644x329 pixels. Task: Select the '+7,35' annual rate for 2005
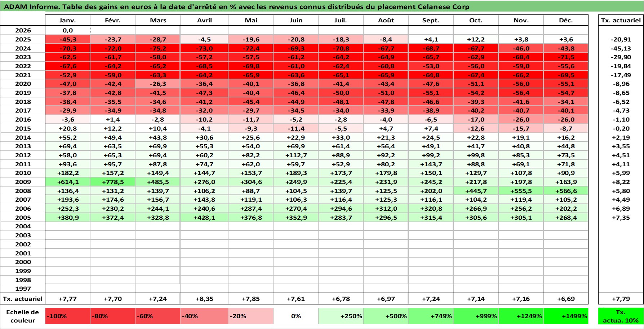coord(621,218)
